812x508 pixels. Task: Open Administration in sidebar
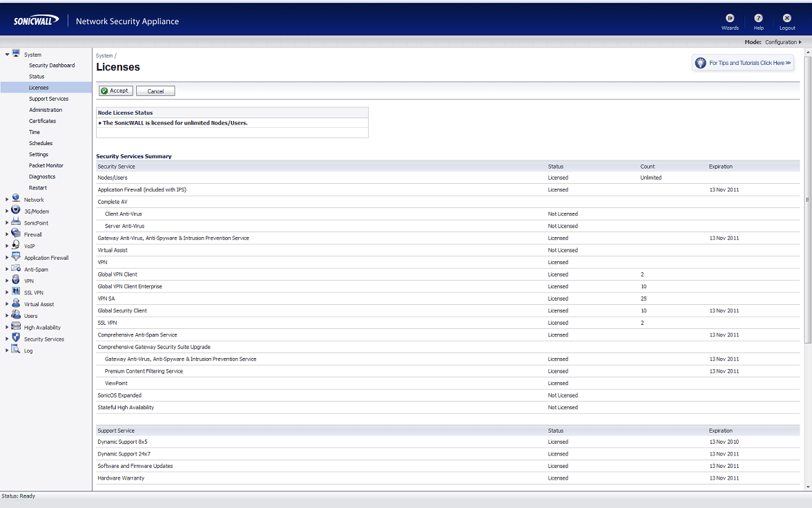coord(46,110)
